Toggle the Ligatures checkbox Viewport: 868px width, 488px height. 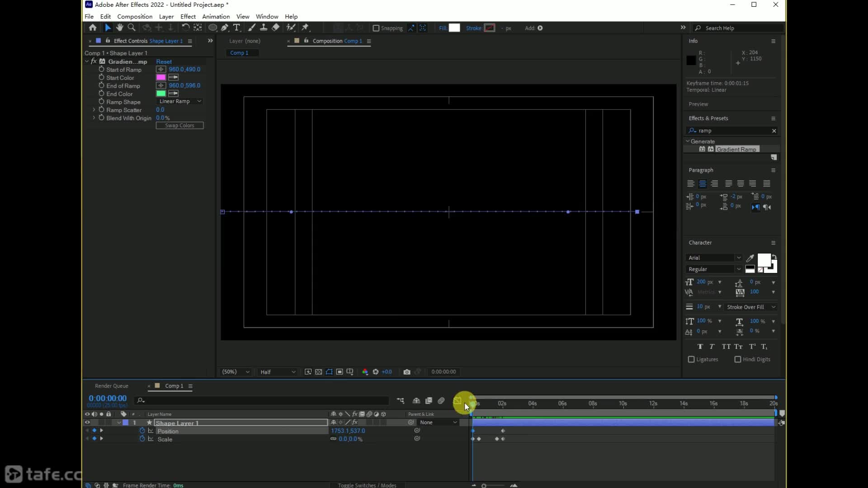click(691, 360)
